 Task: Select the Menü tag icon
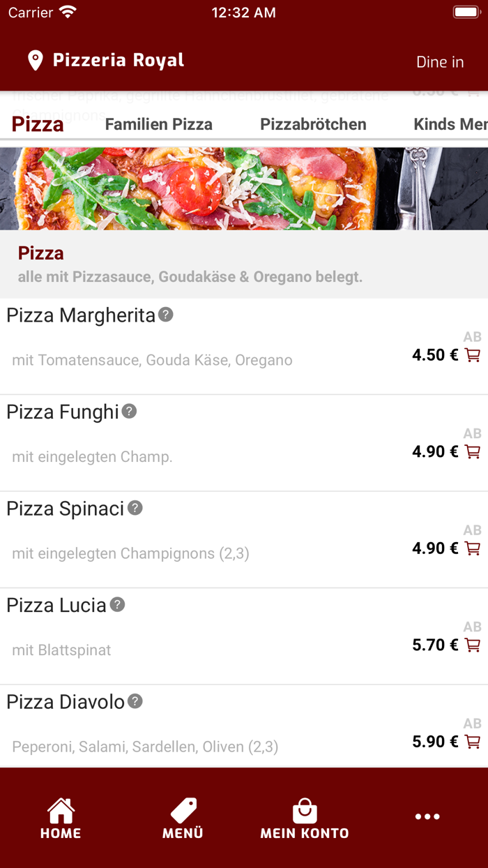(x=182, y=812)
